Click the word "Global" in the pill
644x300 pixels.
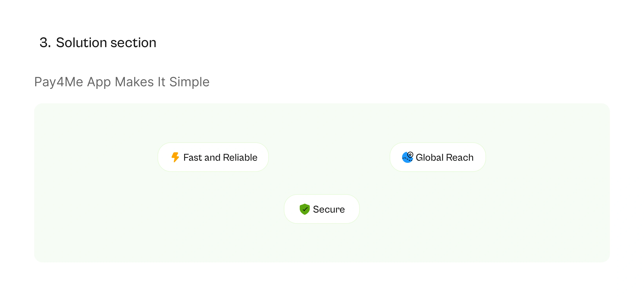[x=430, y=158]
